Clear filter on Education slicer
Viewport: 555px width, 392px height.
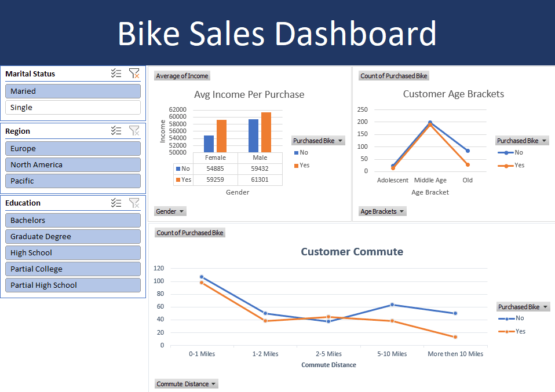tap(134, 203)
